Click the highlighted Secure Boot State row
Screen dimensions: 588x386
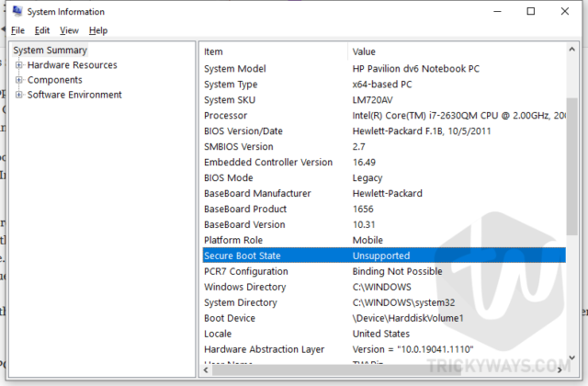(x=384, y=255)
